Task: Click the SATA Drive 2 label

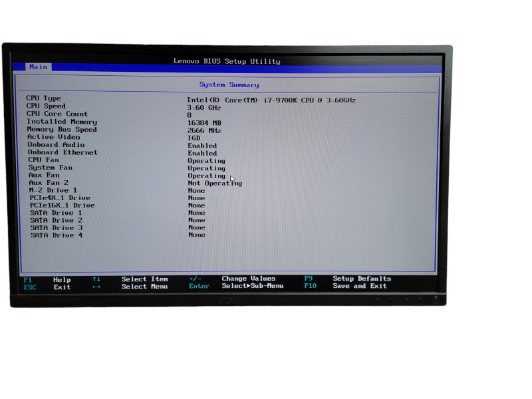Action: (x=57, y=220)
